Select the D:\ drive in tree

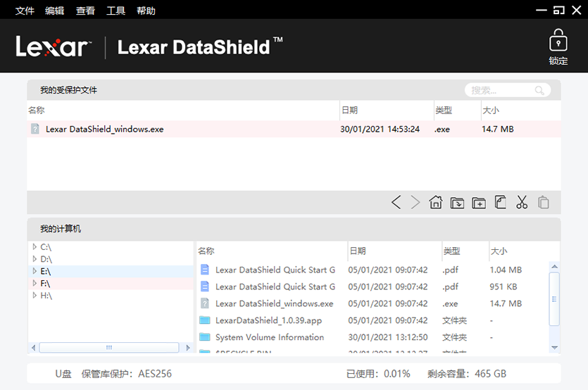(46, 259)
